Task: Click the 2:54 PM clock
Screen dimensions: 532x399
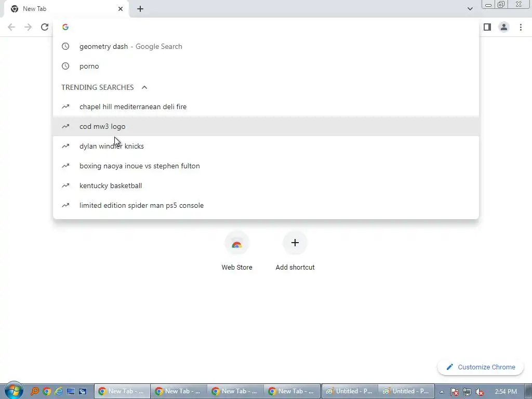Action: [506, 392]
